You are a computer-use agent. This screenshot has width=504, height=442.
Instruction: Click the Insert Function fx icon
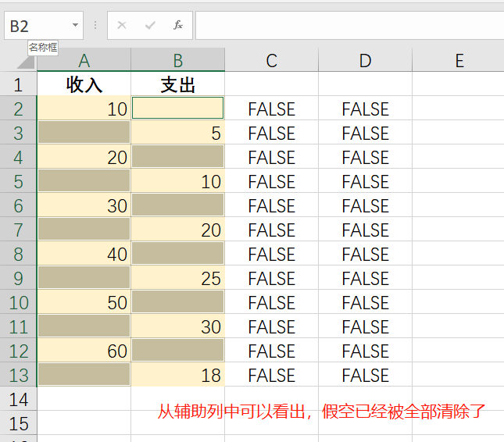pyautogui.click(x=177, y=25)
